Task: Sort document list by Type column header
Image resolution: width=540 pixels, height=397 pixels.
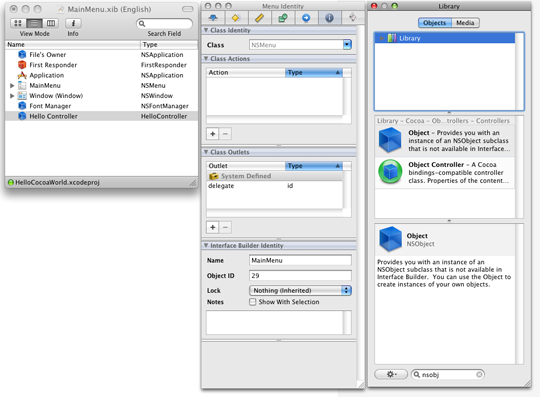Action: click(169, 44)
